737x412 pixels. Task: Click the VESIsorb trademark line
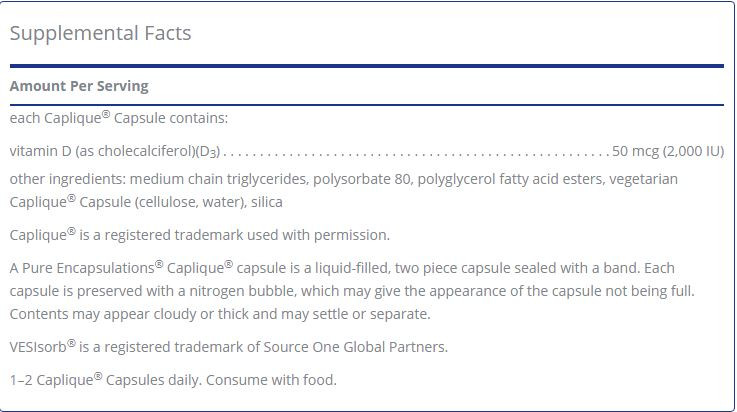(x=228, y=347)
